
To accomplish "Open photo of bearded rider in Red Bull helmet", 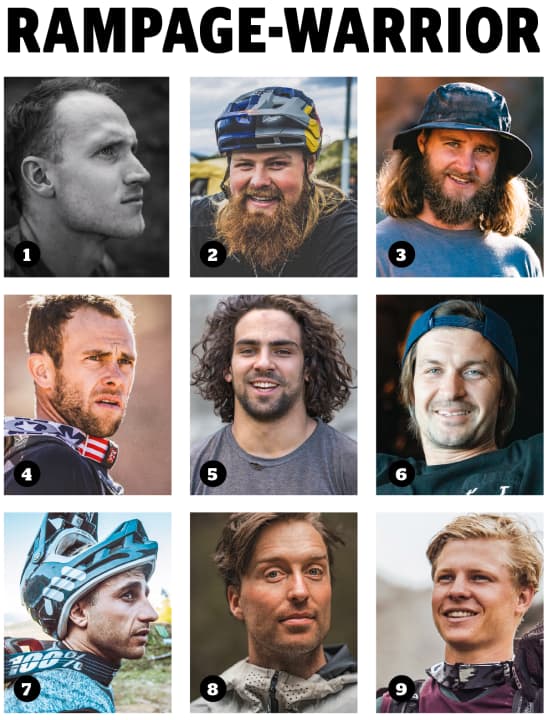I will coord(274,177).
